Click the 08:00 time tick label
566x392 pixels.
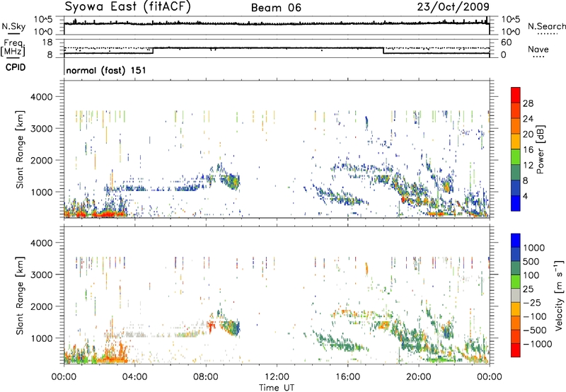(206, 377)
